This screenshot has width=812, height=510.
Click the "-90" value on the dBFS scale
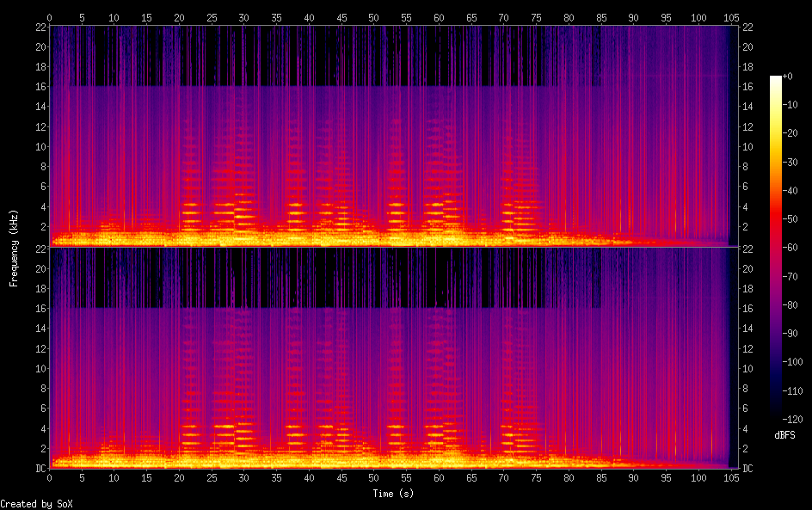point(790,334)
